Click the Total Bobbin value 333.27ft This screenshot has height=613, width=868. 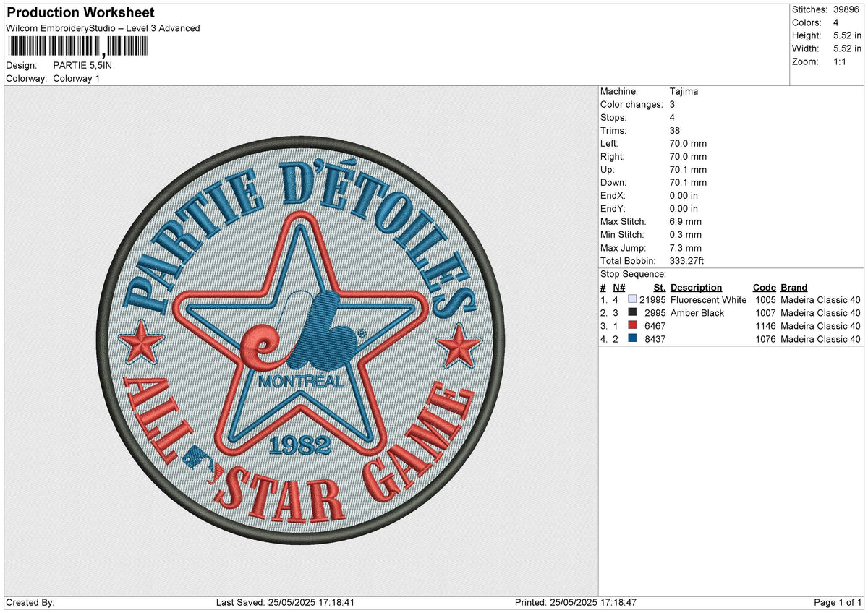(688, 260)
